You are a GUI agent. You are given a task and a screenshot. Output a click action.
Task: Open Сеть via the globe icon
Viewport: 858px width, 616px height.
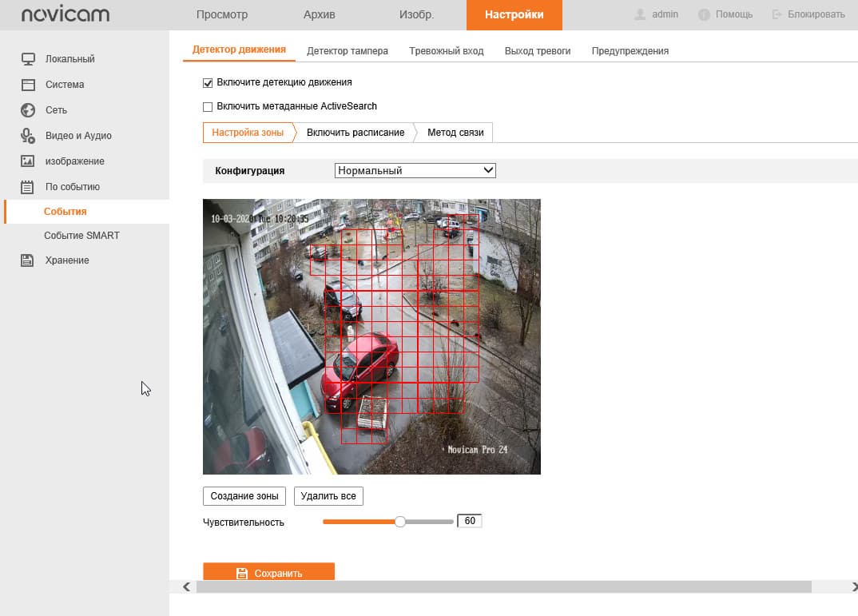[x=28, y=110]
